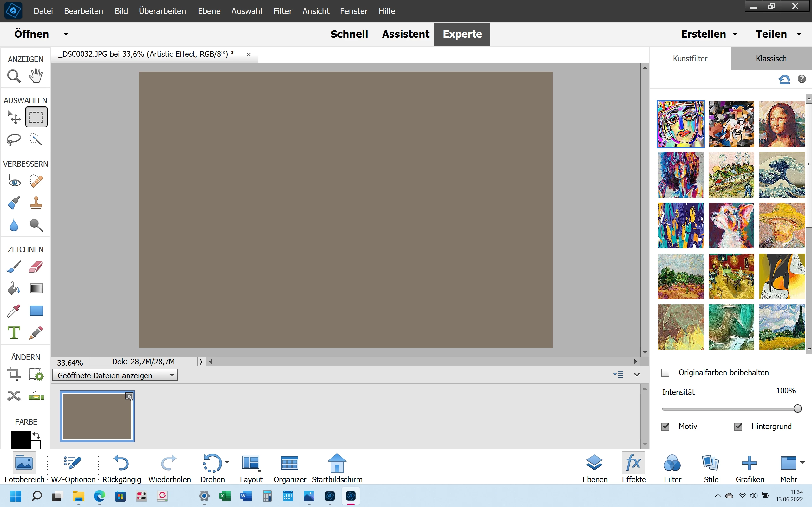
Task: Expand the Erstellen dropdown menu
Action: 709,34
